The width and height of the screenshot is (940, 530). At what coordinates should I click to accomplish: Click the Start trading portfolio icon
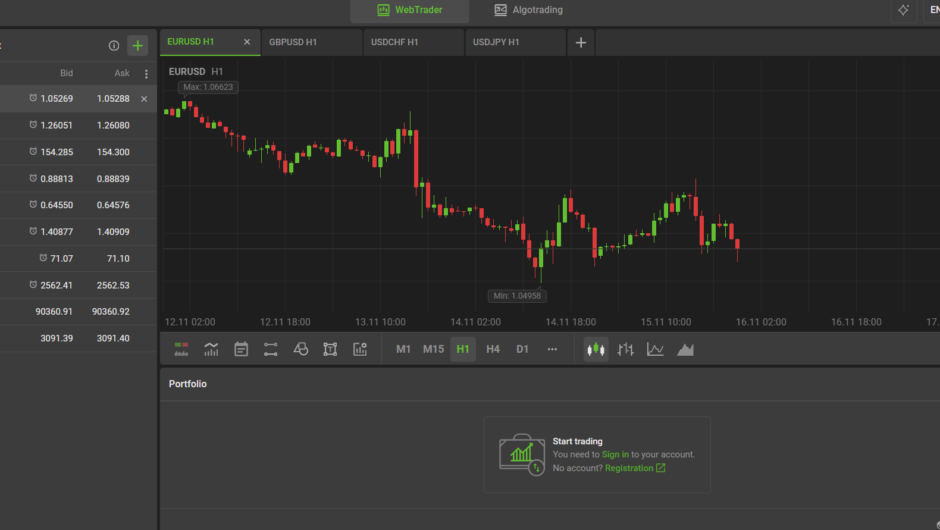pos(522,455)
